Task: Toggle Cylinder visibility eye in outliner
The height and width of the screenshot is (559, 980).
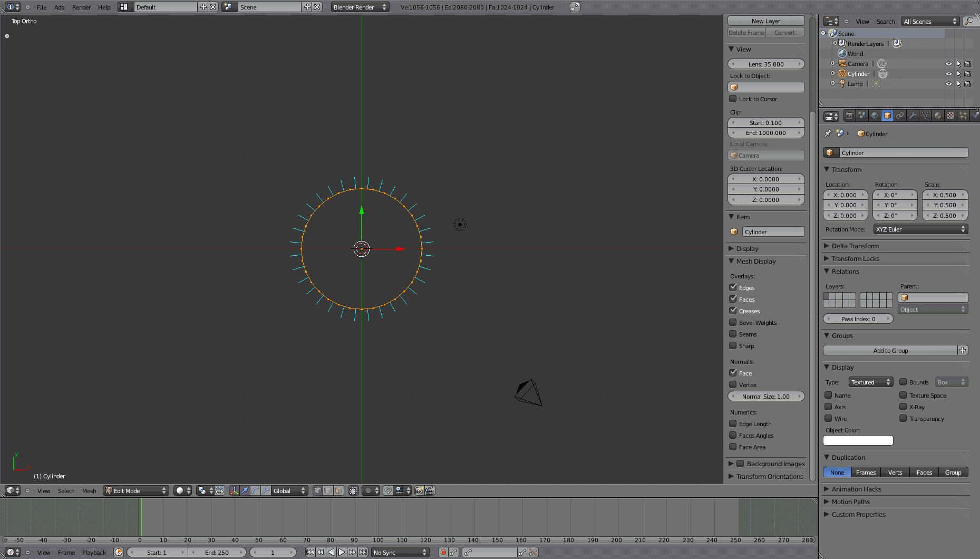Action: [948, 74]
